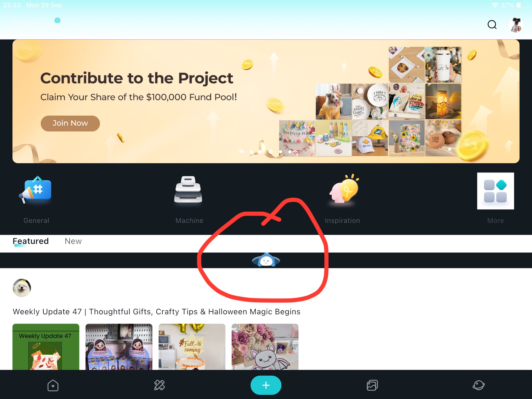This screenshot has height=399, width=532.
Task: Open search with the magnifier icon
Action: [x=492, y=25]
